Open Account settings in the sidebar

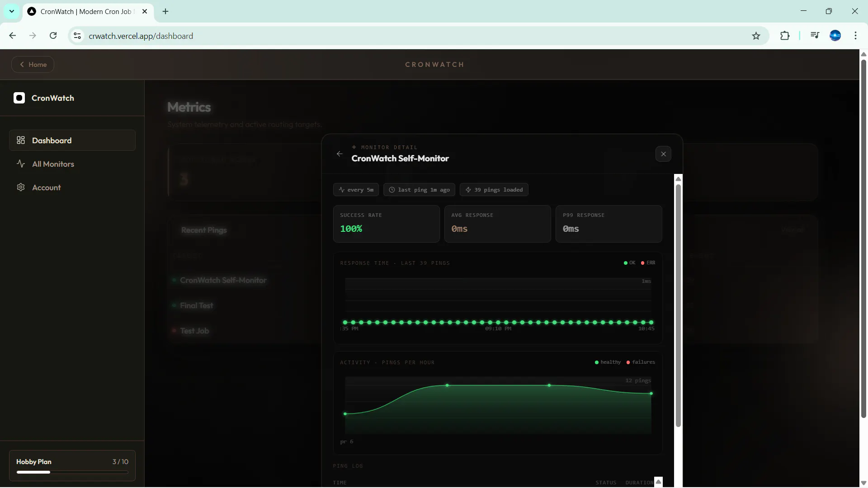pyautogui.click(x=72, y=188)
